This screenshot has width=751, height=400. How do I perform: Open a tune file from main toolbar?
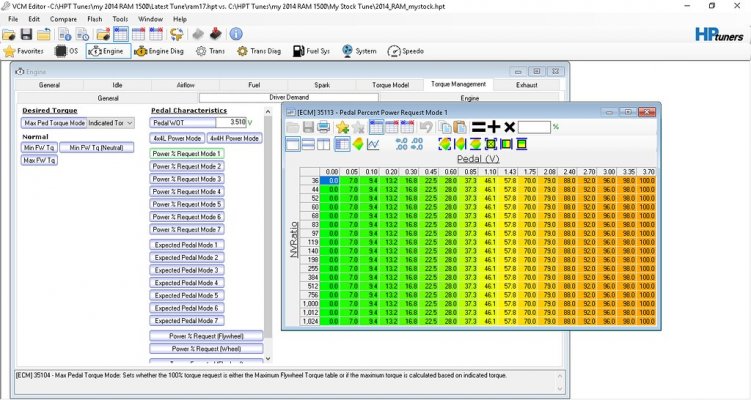tap(9, 34)
